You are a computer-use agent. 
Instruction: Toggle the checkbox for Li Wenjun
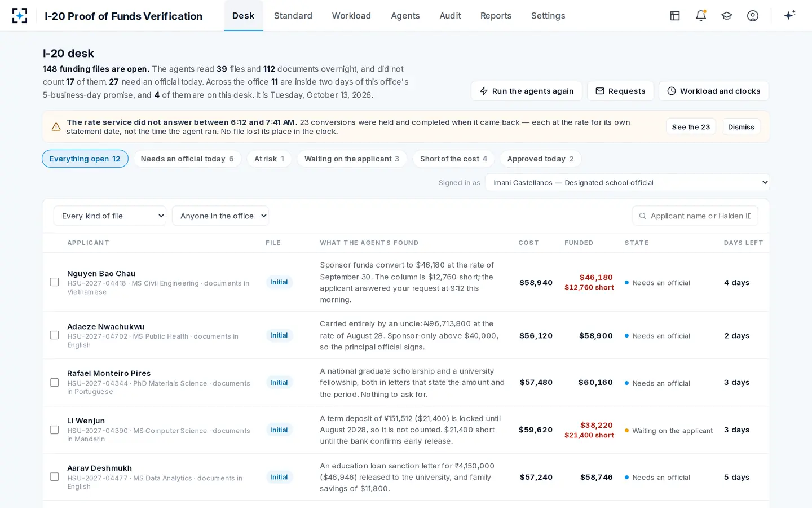point(55,430)
